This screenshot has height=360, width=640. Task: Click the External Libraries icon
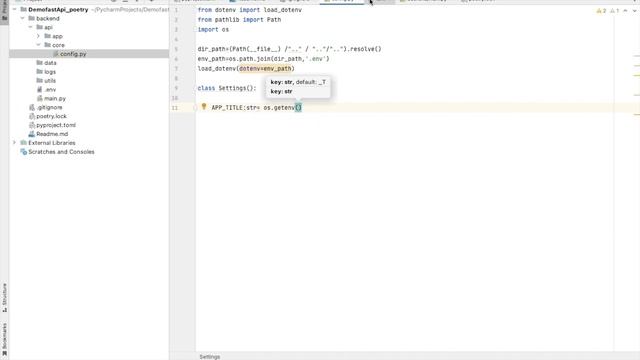(24, 143)
